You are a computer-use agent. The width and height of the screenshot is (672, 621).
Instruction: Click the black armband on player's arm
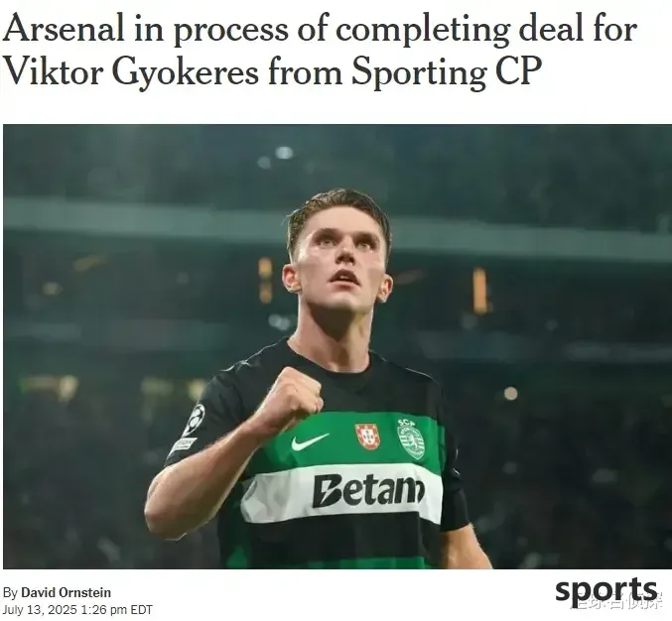[455, 510]
